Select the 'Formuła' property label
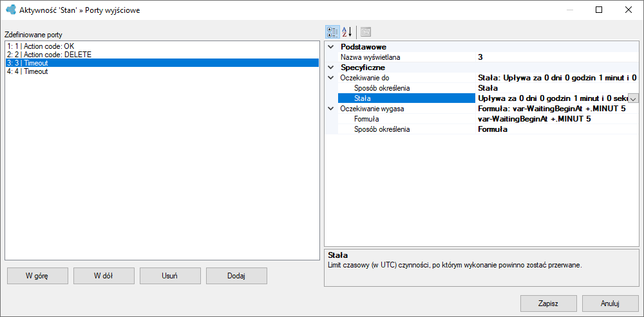 pyautogui.click(x=406, y=119)
